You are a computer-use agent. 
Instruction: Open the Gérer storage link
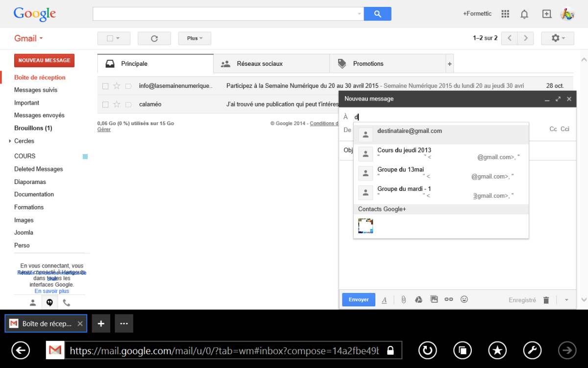[104, 130]
